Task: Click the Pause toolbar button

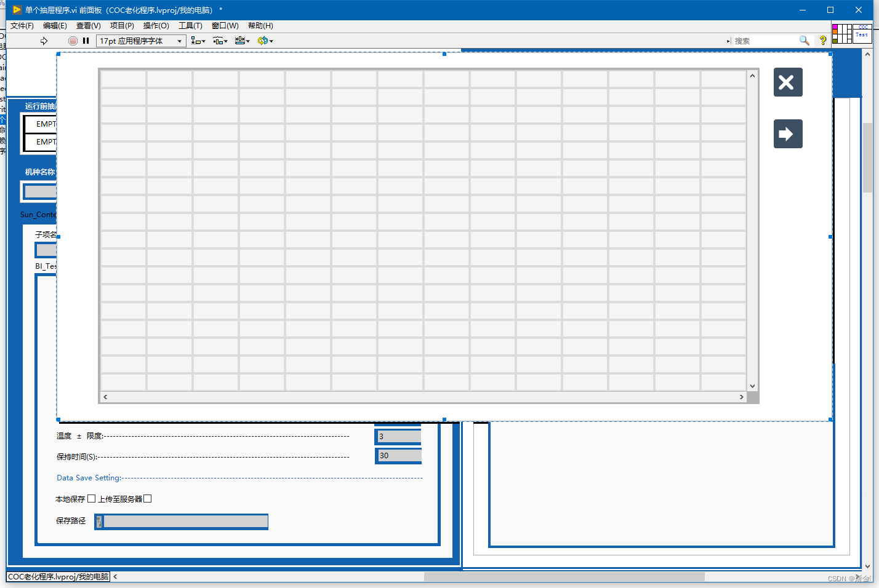Action: pos(86,41)
